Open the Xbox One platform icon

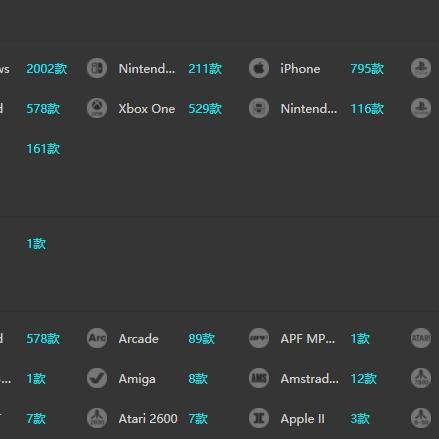coord(97,108)
